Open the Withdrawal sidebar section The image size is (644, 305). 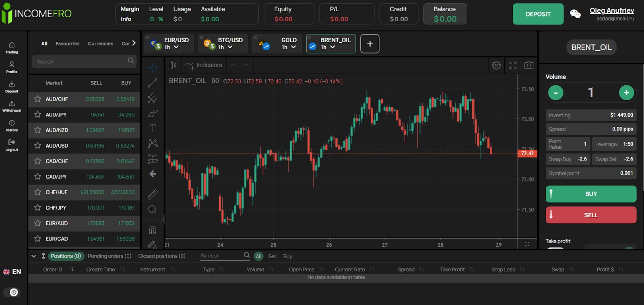coord(12,106)
